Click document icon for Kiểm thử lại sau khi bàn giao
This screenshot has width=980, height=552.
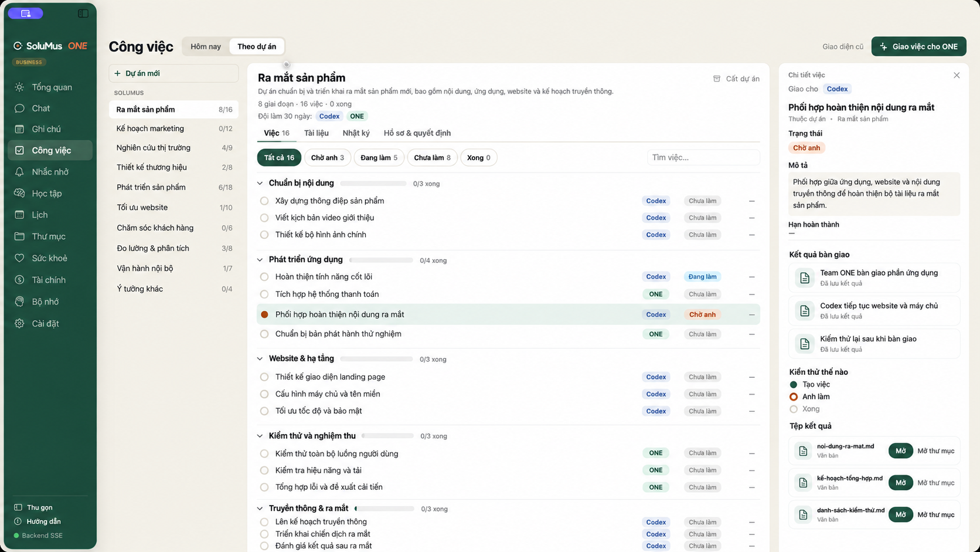click(805, 344)
